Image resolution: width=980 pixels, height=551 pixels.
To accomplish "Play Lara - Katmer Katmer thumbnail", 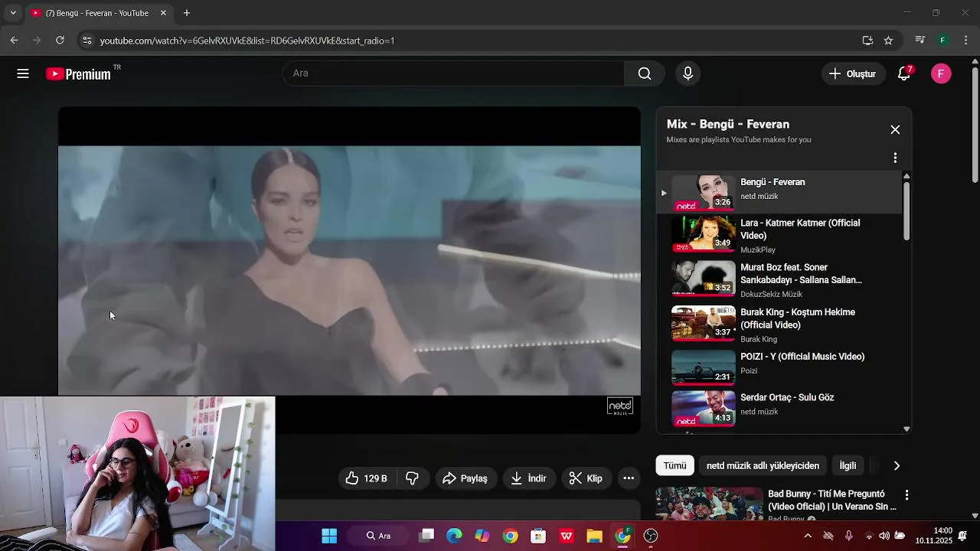I will pos(703,233).
